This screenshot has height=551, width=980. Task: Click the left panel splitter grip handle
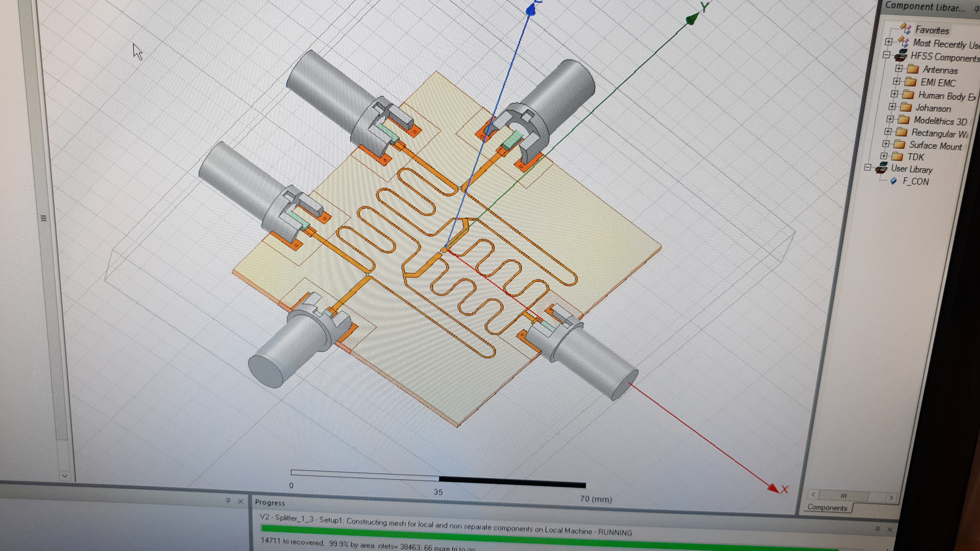point(43,218)
